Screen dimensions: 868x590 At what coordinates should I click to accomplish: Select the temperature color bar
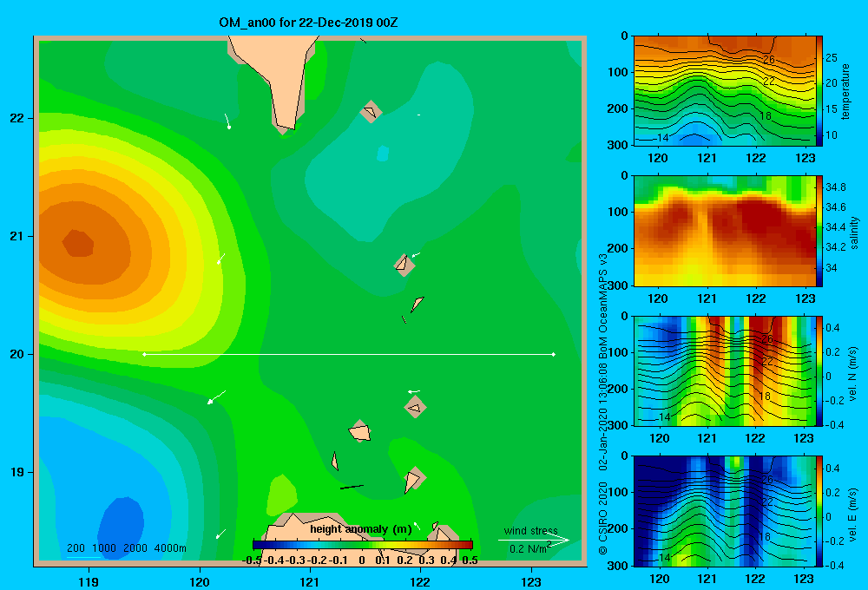coord(819,91)
